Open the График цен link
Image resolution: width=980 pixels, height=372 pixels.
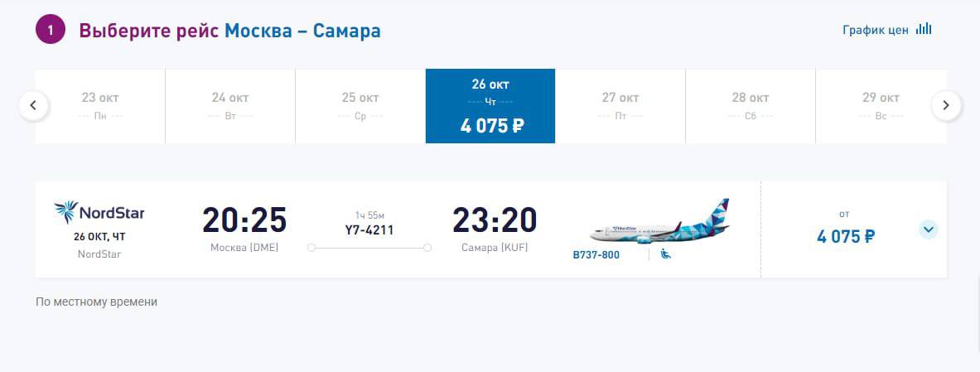tap(876, 31)
